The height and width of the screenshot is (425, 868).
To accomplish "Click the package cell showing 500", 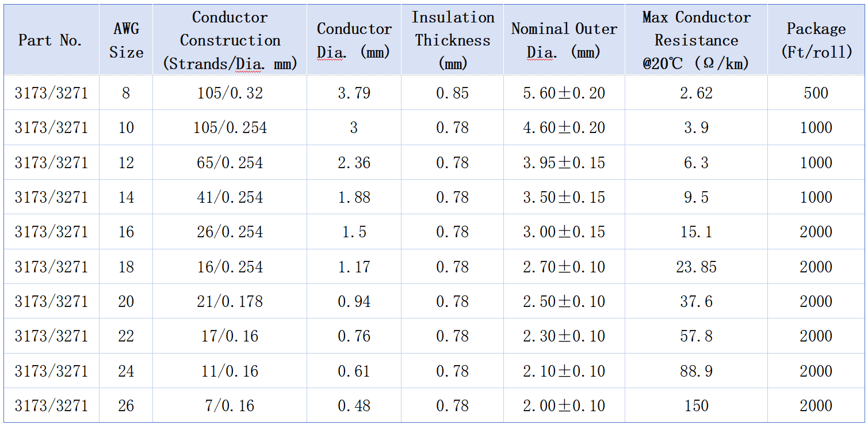I will coord(816,93).
